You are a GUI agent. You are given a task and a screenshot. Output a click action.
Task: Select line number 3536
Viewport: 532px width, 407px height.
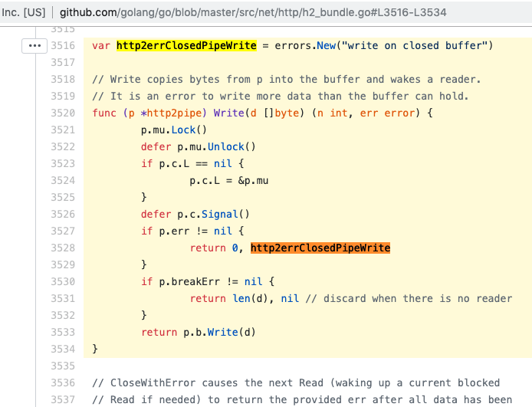(63, 382)
